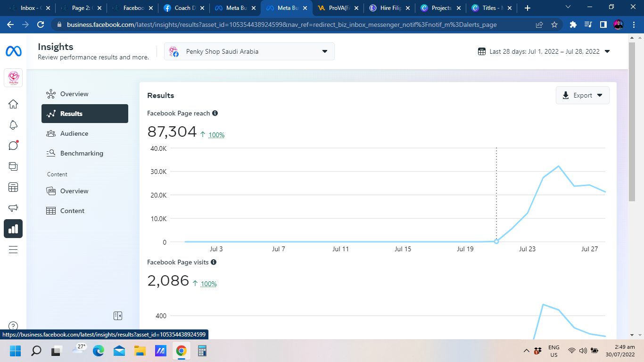Reload the page with the refresh icon
The image size is (644, 362).
tap(41, 25)
